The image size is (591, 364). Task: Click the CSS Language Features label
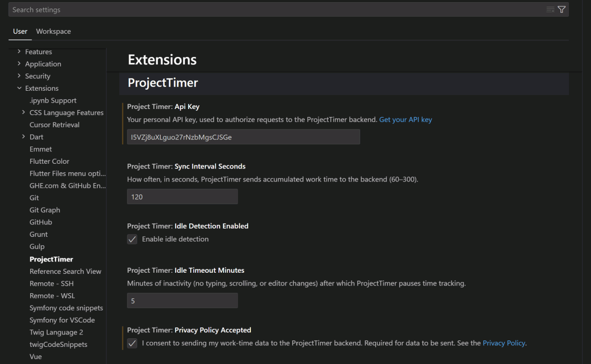[66, 112]
